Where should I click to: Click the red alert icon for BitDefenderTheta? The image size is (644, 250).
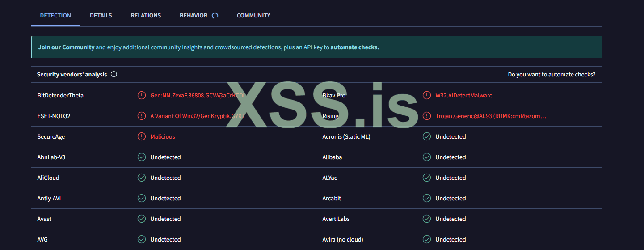click(142, 95)
